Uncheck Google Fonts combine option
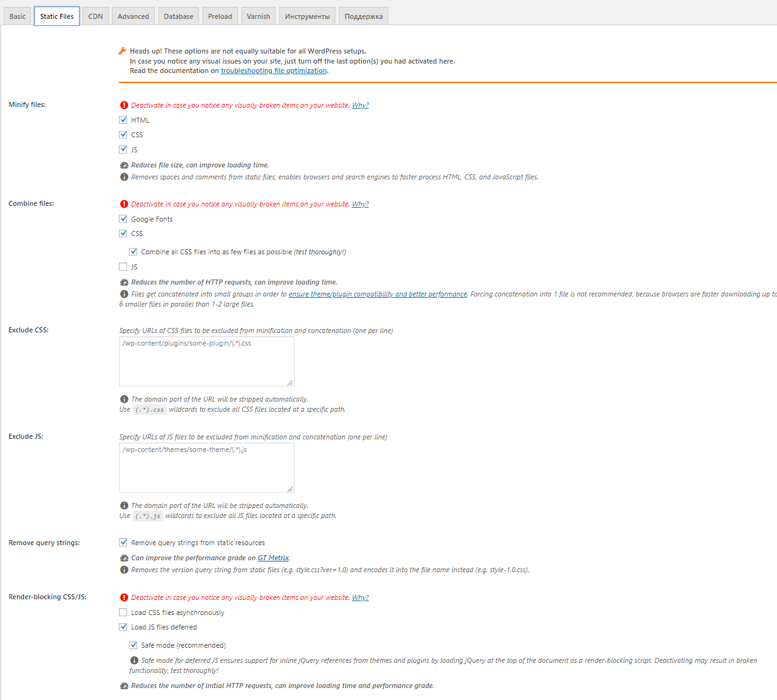Image resolution: width=777 pixels, height=700 pixels. pos(123,218)
